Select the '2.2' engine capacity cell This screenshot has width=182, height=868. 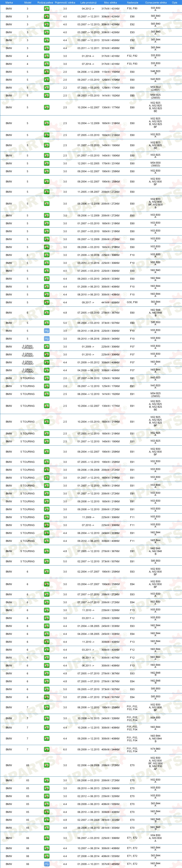coord(65,88)
